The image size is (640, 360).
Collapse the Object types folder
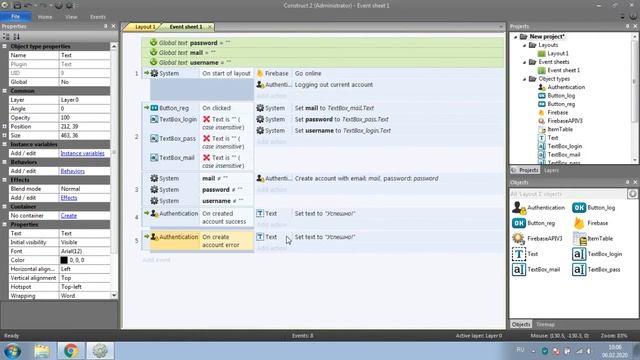525,79
